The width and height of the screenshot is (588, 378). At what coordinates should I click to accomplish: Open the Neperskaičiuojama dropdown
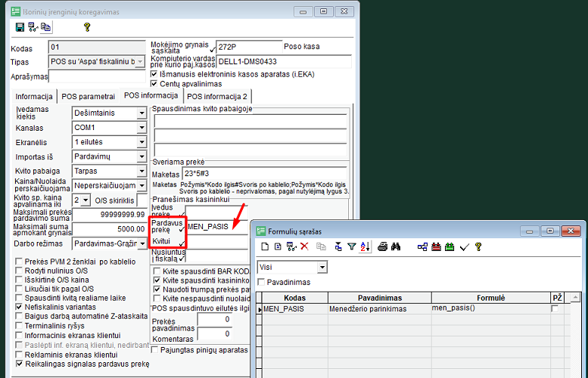pos(142,185)
